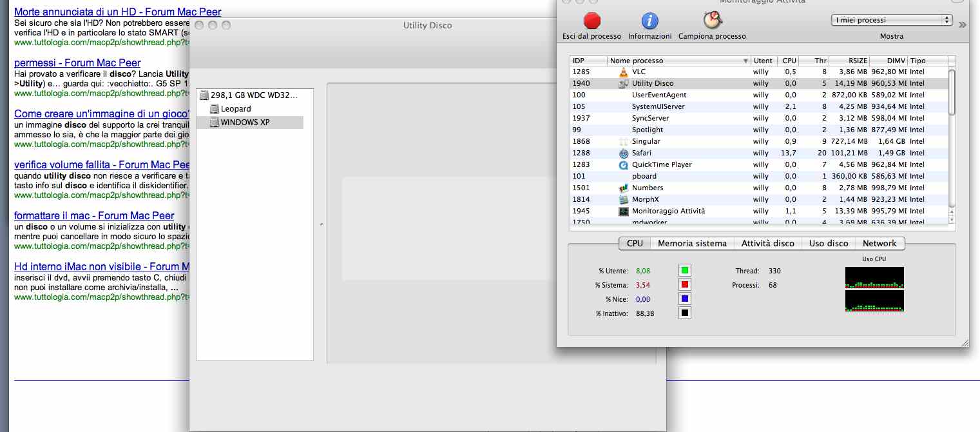Select the SystemUIServer process row
This screenshot has height=432, width=980.
pyautogui.click(x=759, y=106)
